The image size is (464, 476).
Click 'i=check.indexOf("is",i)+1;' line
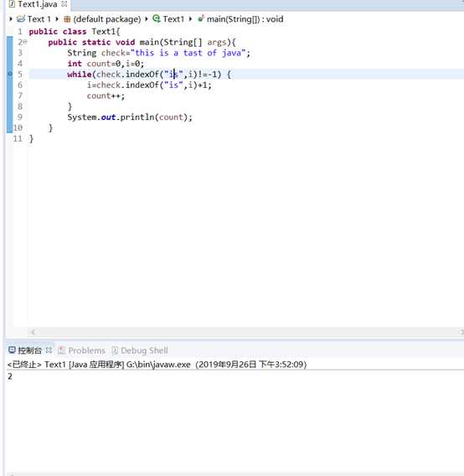[149, 85]
